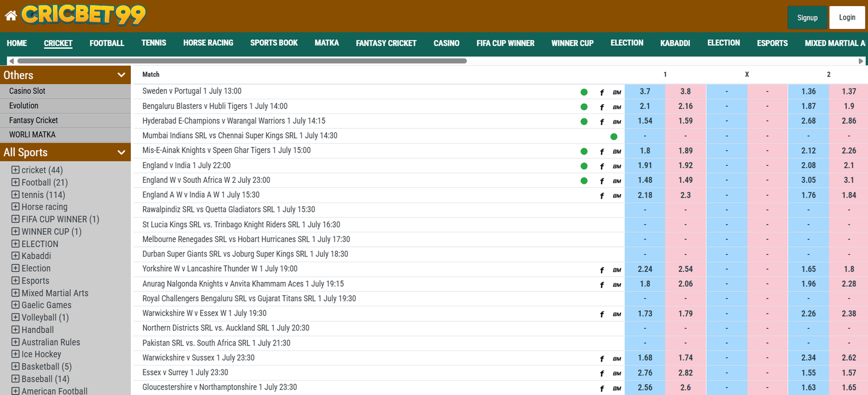Viewport: 868px width, 395px height.
Task: Open the FOOTBALL nav tab
Action: (107, 43)
